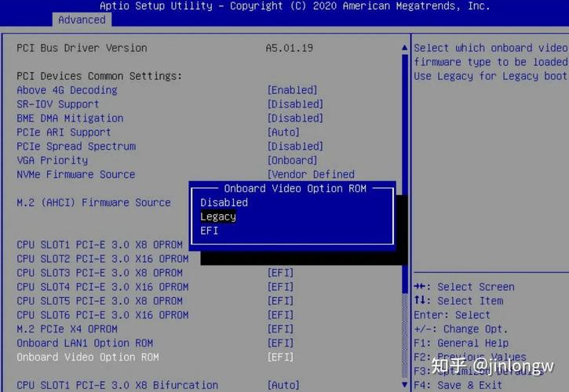
Task: Pick EFI in the Onboard Video Option ROM popup
Action: coord(210,230)
